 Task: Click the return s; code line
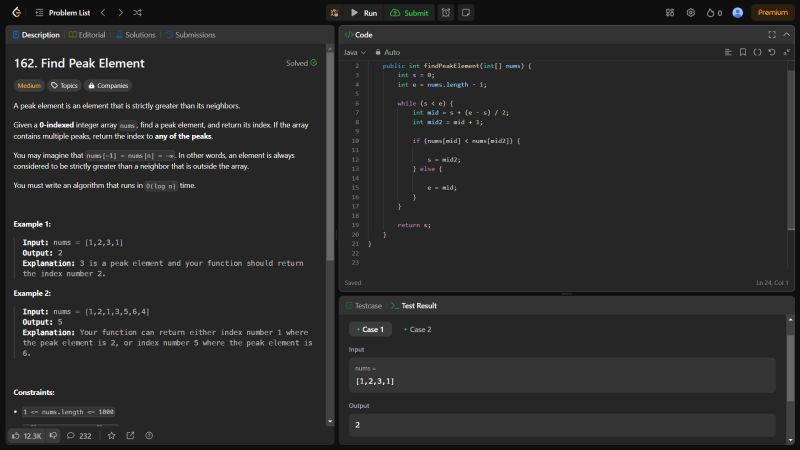click(x=414, y=225)
